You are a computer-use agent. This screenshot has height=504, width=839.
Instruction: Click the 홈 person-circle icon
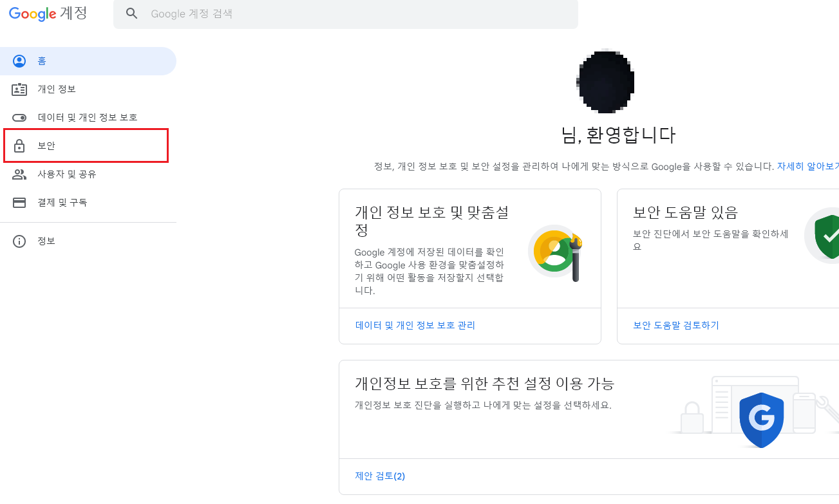[x=19, y=61]
